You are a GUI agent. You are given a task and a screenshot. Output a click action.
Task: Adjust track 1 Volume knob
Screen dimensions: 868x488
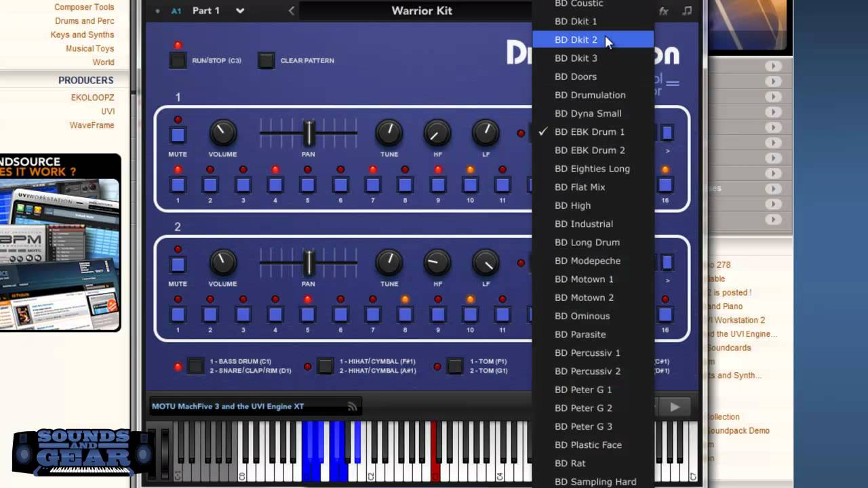point(222,133)
